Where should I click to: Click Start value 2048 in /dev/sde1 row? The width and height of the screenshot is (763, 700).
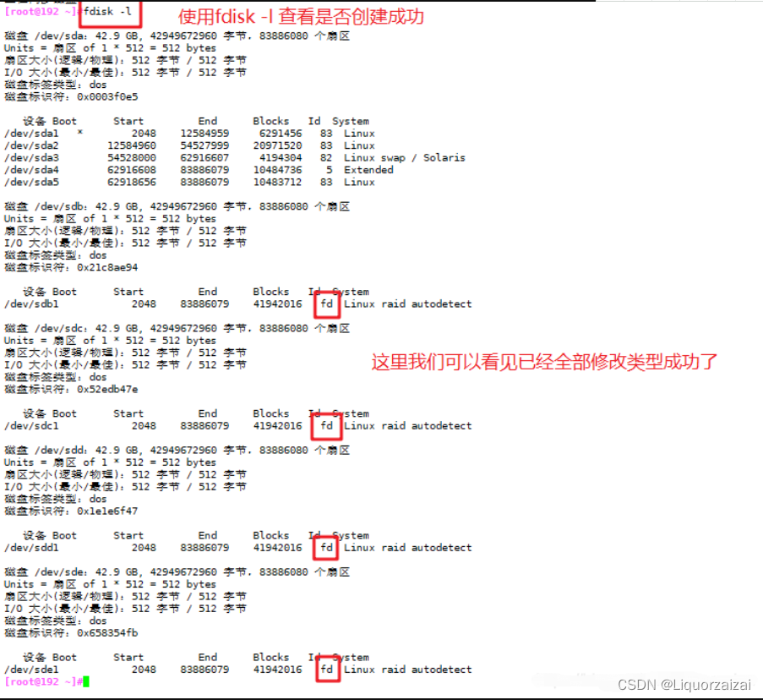point(144,670)
